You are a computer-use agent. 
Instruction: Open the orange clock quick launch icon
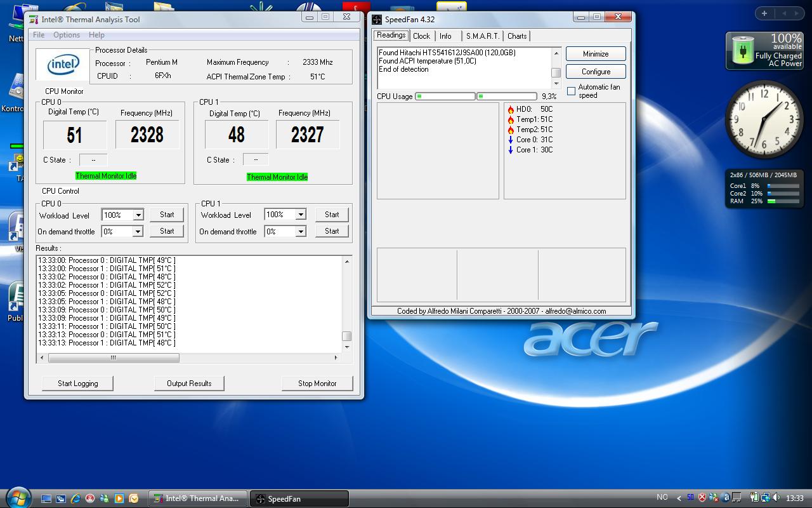click(134, 498)
